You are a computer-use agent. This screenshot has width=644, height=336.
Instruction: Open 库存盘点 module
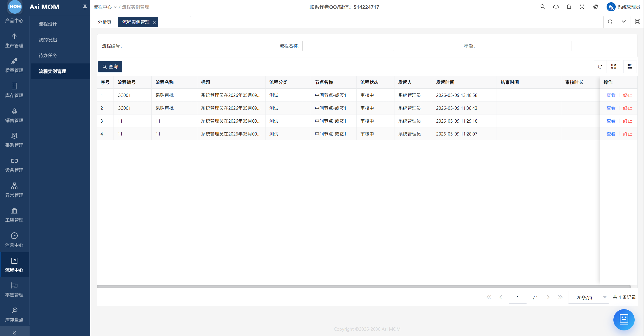(x=14, y=315)
